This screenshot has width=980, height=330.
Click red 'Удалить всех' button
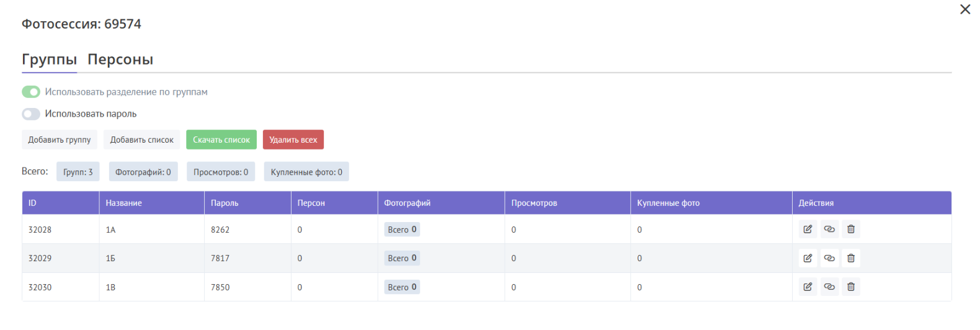[x=293, y=140]
